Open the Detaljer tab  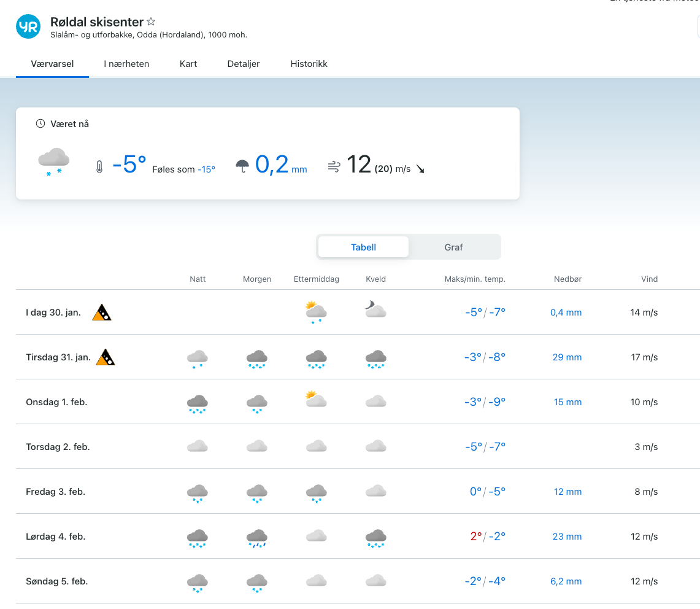coord(244,64)
